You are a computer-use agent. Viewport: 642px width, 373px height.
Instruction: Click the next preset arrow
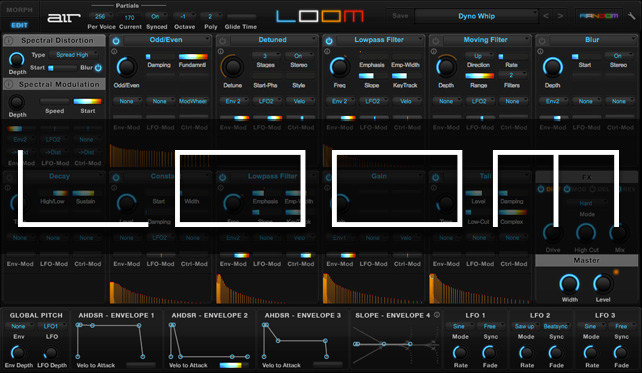pyautogui.click(x=560, y=16)
